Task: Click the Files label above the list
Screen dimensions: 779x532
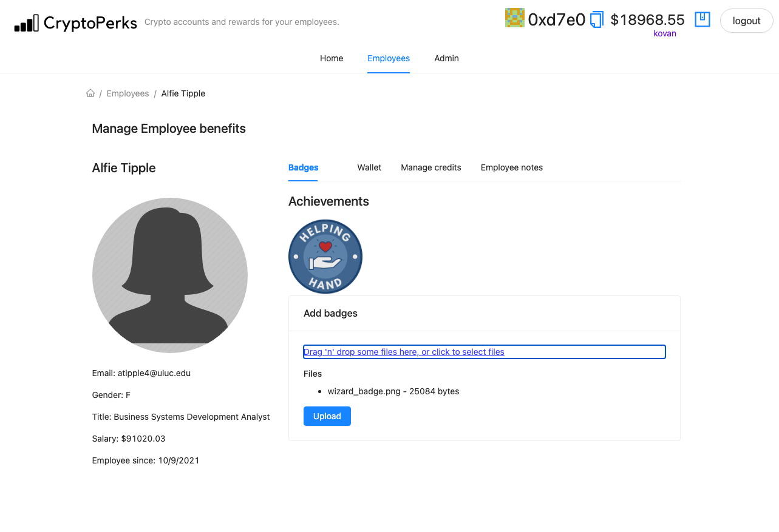Action: coord(313,374)
